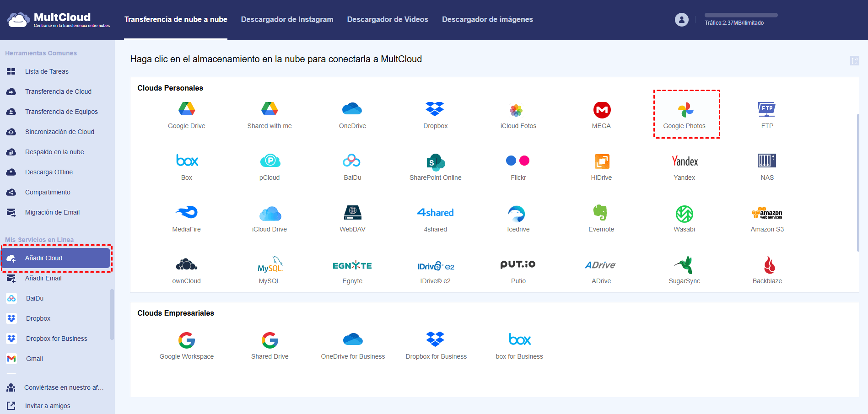Add SharePoint Online

(x=435, y=167)
